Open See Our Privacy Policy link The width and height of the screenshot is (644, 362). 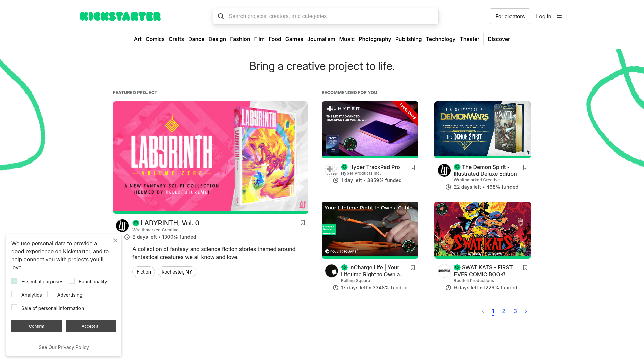coord(63,347)
